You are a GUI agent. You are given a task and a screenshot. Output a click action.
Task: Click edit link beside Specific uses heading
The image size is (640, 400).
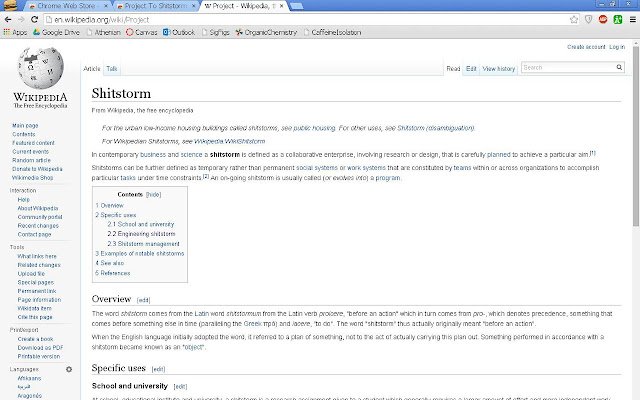tap(158, 369)
